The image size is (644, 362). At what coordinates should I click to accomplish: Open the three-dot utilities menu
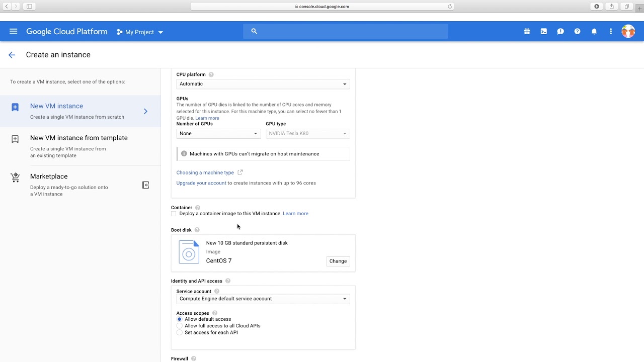pyautogui.click(x=611, y=31)
